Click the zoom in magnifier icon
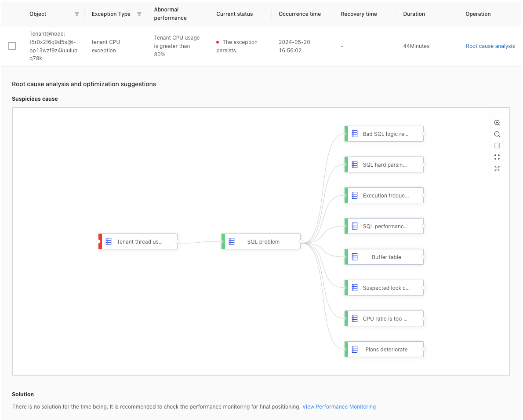This screenshot has height=420, width=523. pyautogui.click(x=497, y=123)
